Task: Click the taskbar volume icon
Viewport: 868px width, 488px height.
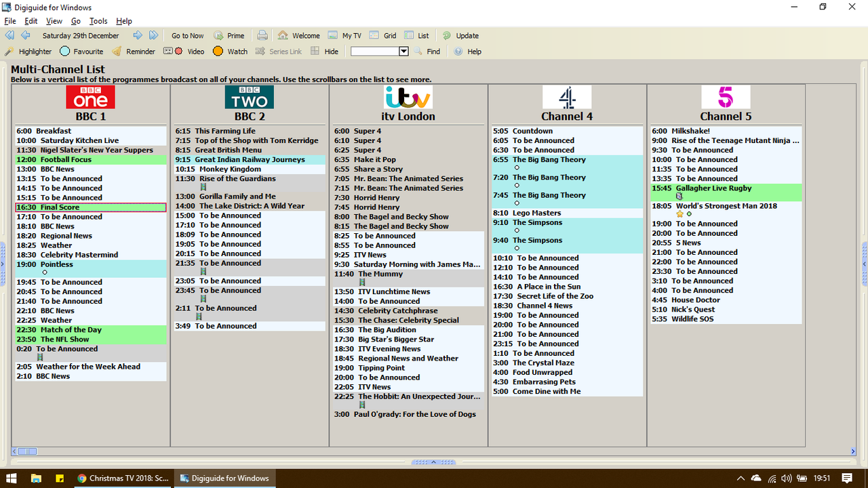Action: (787, 479)
